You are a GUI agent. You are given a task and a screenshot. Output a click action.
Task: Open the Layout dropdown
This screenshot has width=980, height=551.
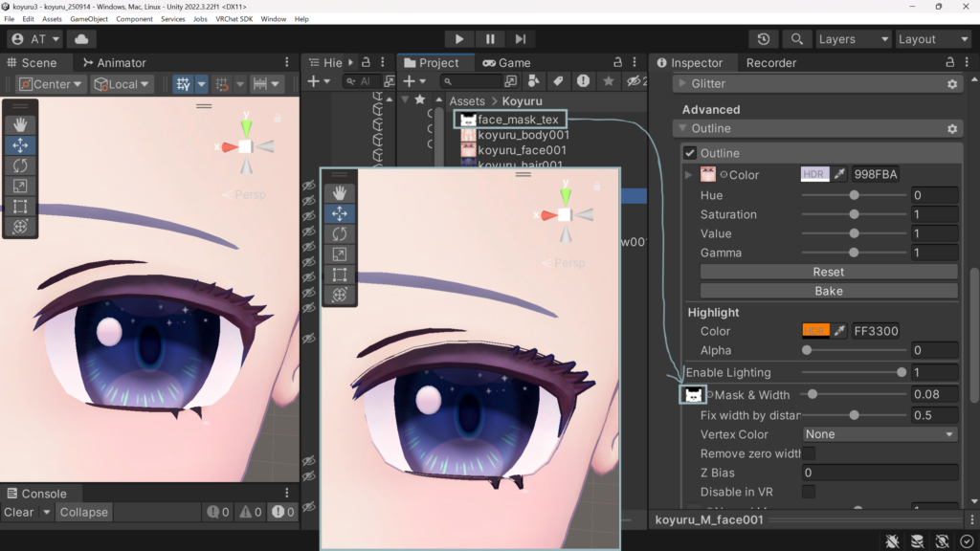[x=933, y=38]
